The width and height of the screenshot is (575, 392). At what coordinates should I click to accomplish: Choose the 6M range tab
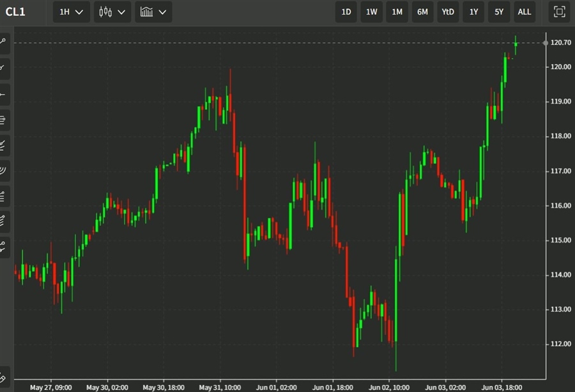coord(422,11)
